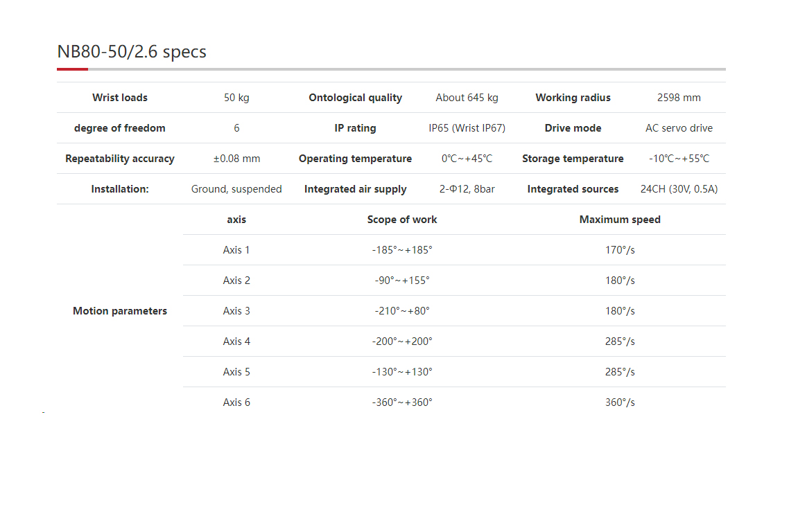The width and height of the screenshot is (798, 532).
Task: Click the 24CH (30V, 0.5A) value
Action: 679,189
